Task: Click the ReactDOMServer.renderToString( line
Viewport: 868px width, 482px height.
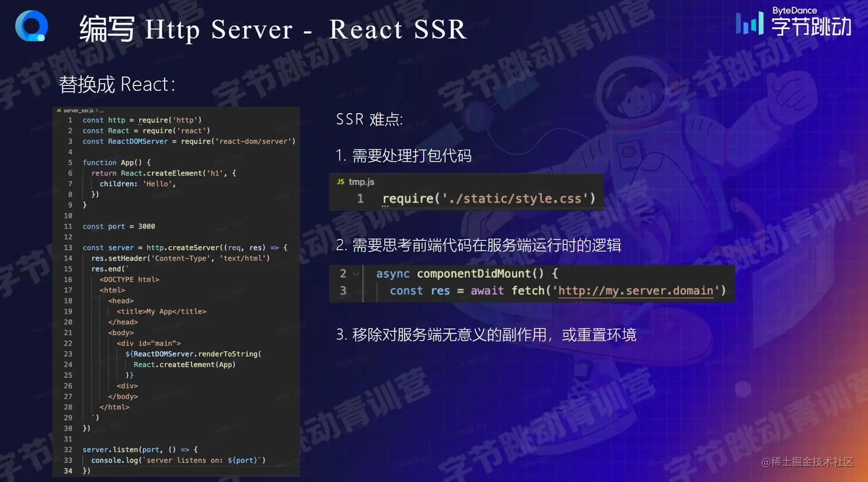Action: [193, 354]
